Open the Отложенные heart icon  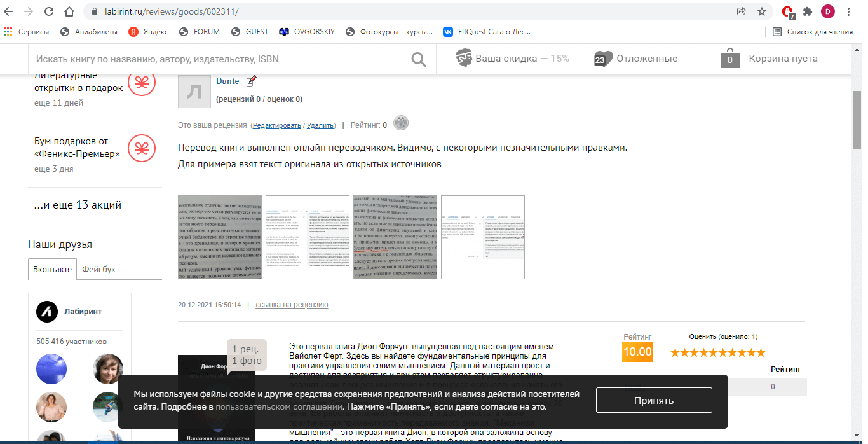pyautogui.click(x=603, y=59)
